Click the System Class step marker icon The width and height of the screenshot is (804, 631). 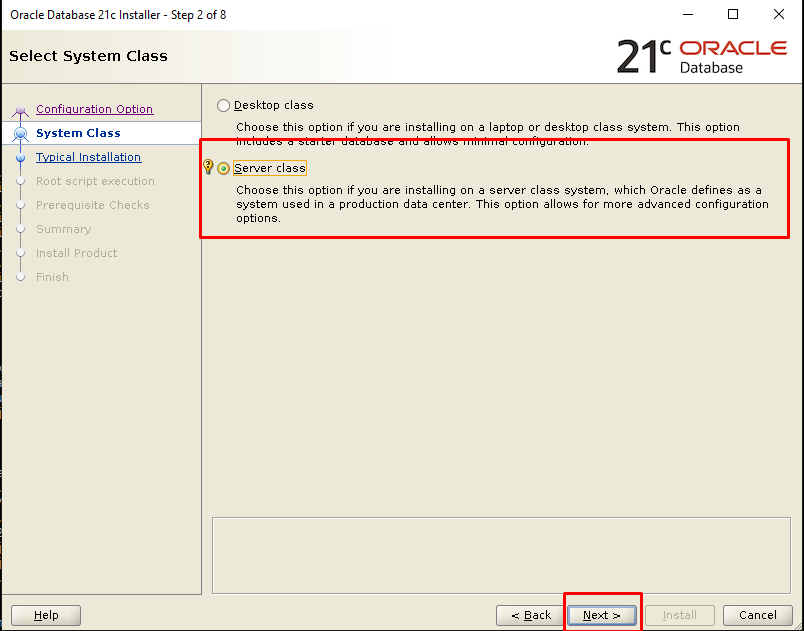21,134
